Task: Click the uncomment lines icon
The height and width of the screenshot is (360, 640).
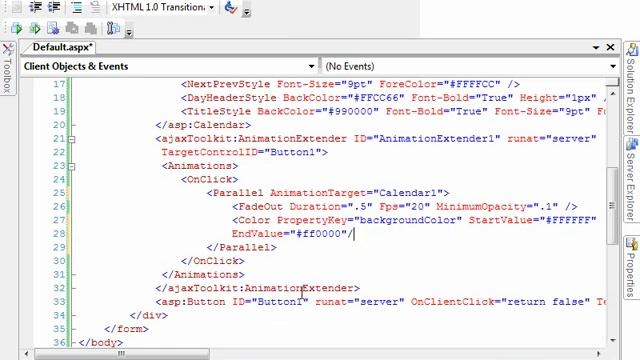Action: pyautogui.click(x=95, y=7)
